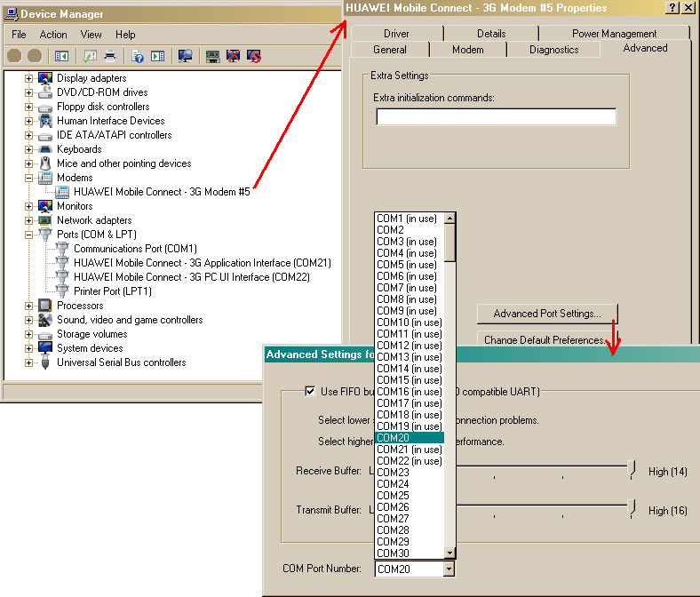700x597 pixels.
Task: Toggle the show/hide console tree icon
Action: point(61,56)
